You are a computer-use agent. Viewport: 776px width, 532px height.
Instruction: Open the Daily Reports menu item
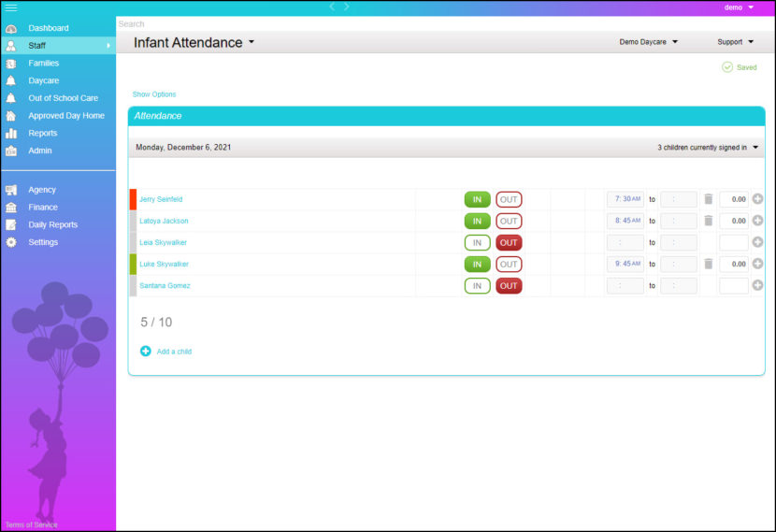point(53,224)
